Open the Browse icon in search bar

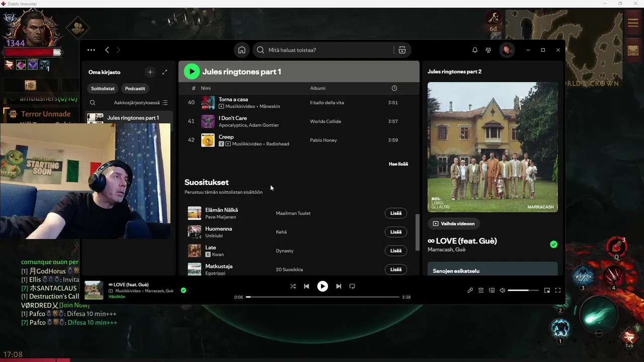click(x=401, y=50)
